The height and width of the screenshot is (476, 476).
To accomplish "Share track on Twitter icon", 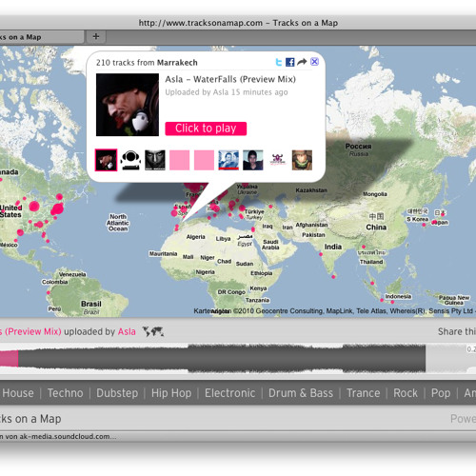I will click(x=279, y=62).
